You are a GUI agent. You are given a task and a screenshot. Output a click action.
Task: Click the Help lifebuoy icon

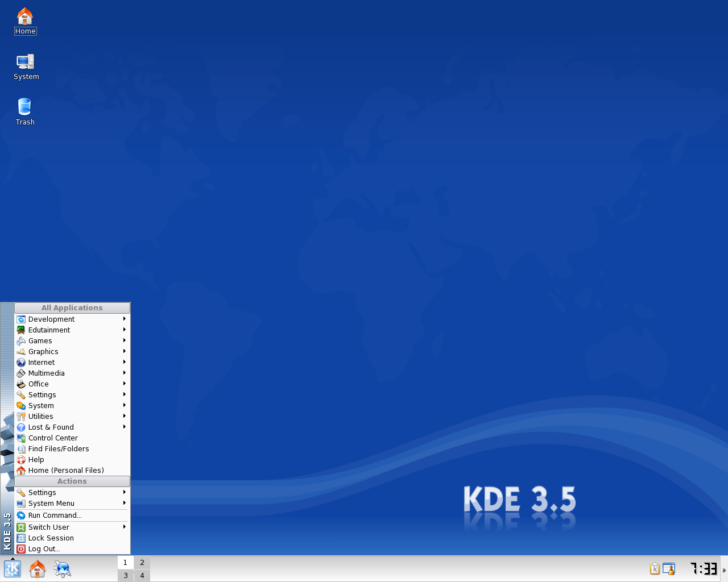(x=21, y=460)
